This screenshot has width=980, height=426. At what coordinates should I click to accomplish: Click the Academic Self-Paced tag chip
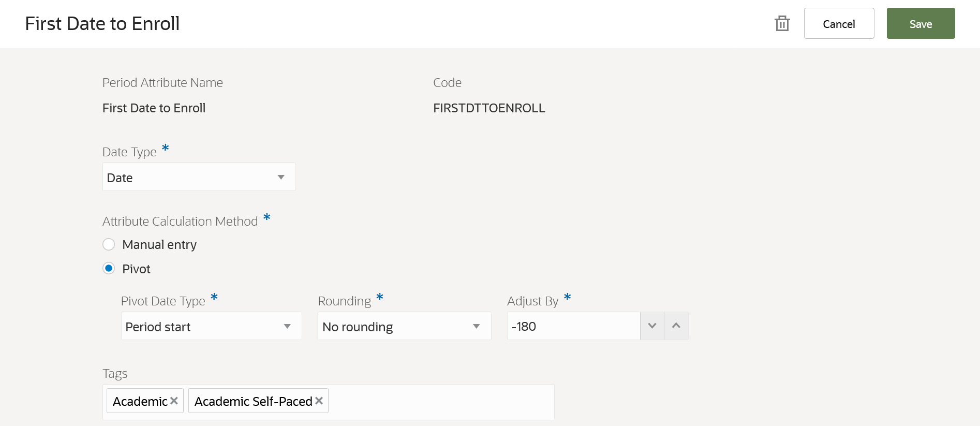click(x=253, y=402)
